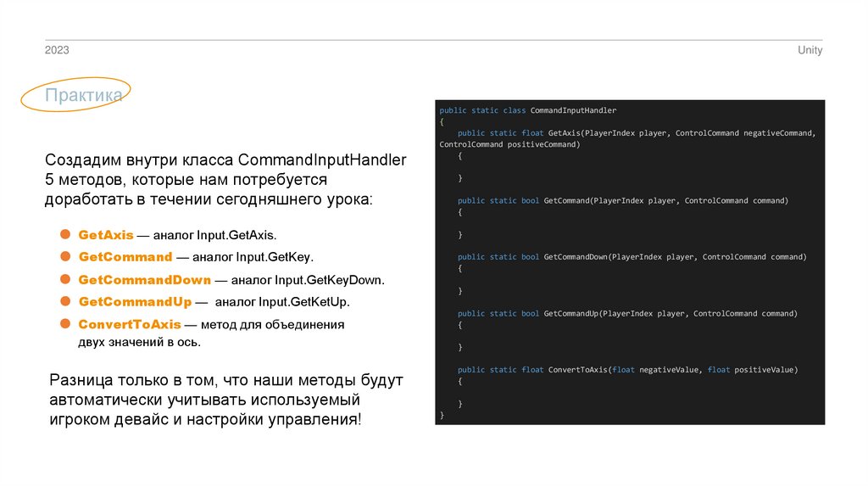Click the orange GetAxis list label
868x487 pixels.
102,234
